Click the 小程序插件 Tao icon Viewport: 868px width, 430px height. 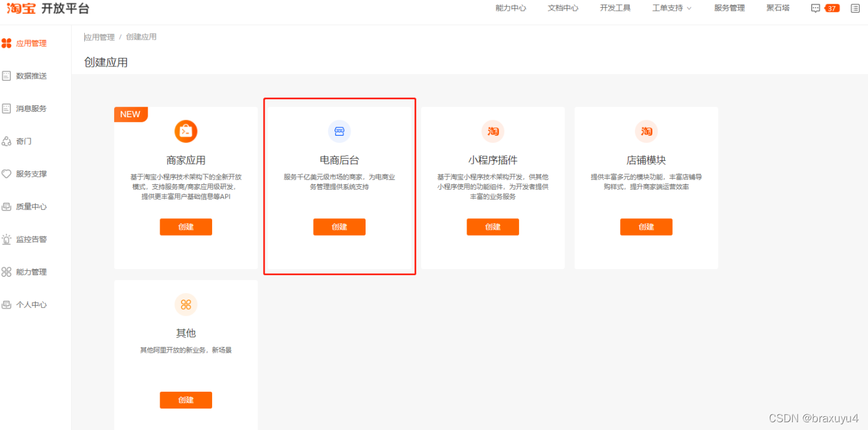493,131
